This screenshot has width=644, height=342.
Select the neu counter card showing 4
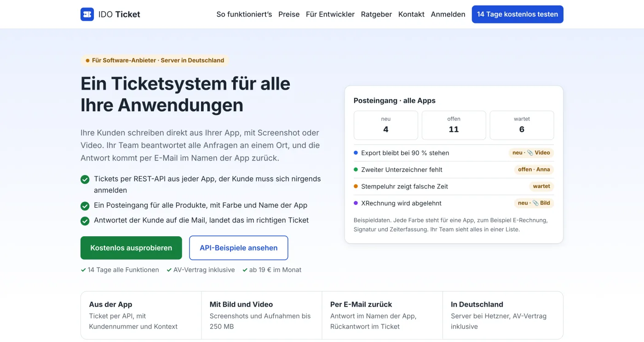(x=386, y=125)
